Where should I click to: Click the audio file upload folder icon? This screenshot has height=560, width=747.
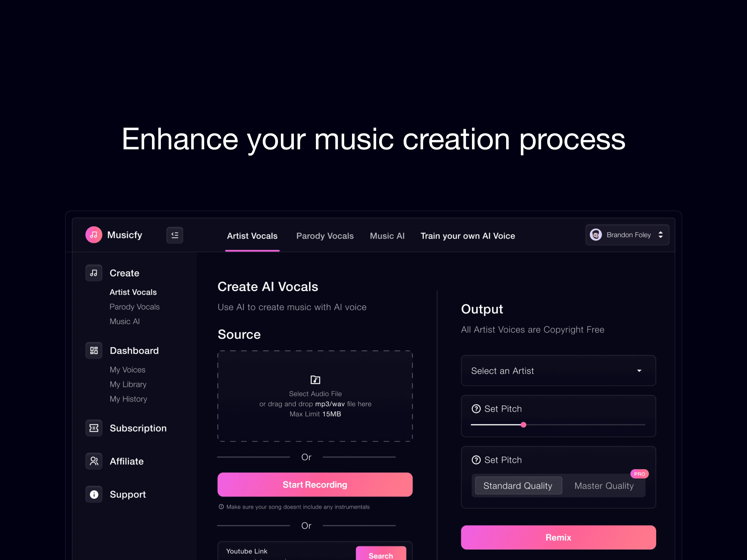click(x=315, y=380)
